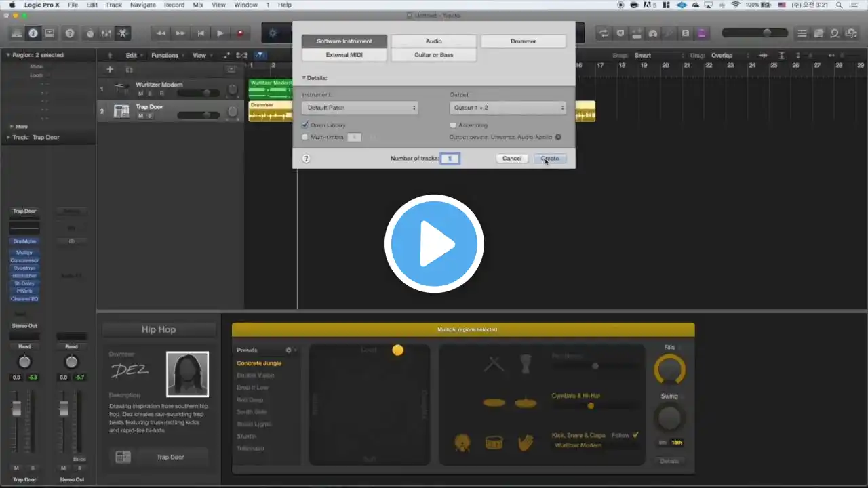The height and width of the screenshot is (488, 868).
Task: Toggle Cycle mode loop-arrows icon
Action: click(x=604, y=33)
